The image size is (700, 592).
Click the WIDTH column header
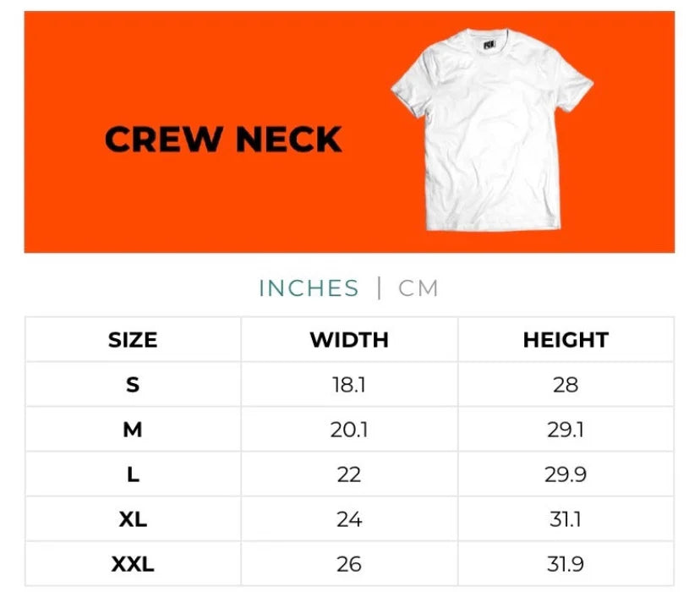point(349,340)
